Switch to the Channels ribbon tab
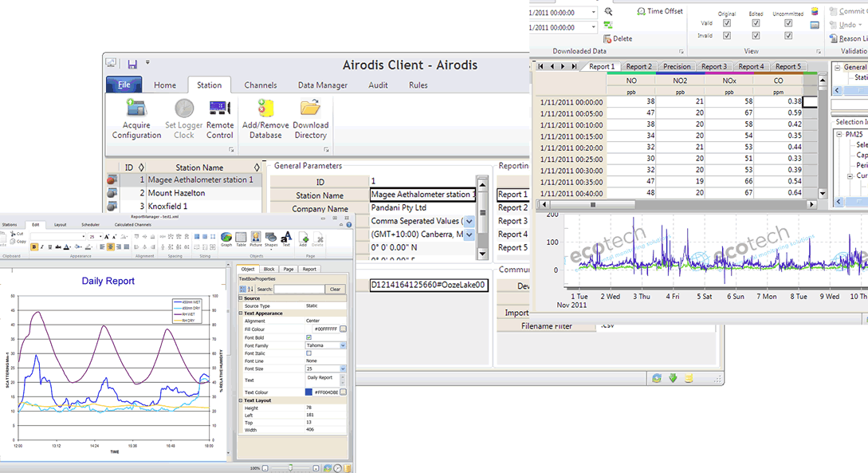868x473 pixels. tap(260, 85)
